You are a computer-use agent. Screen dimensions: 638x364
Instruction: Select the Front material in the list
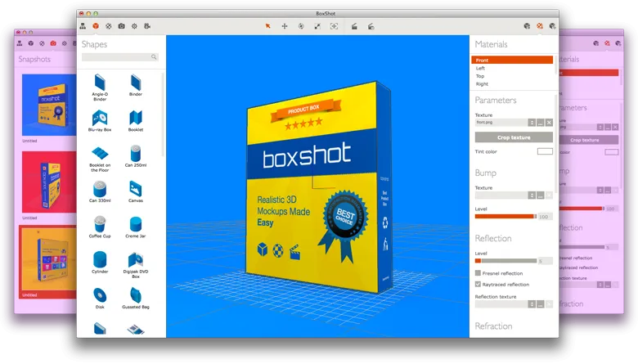pos(512,60)
